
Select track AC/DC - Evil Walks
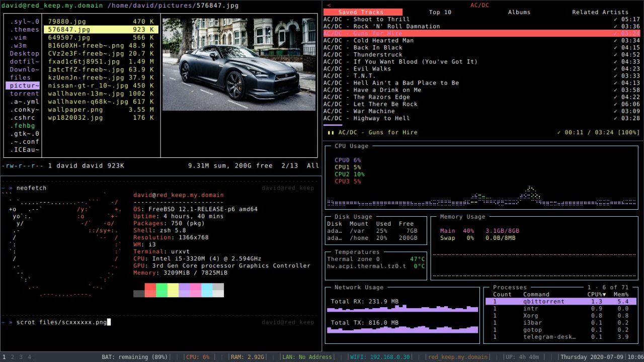(482, 68)
